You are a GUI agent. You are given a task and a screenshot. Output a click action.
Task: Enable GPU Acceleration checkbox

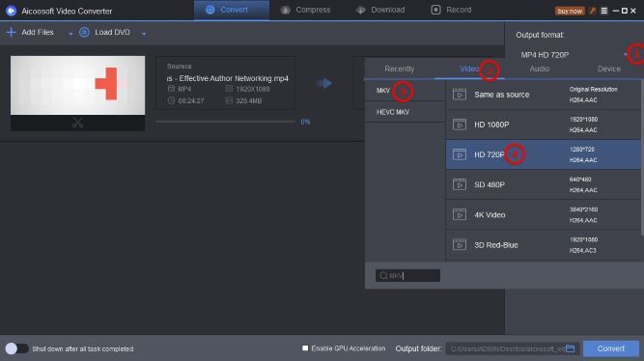point(305,348)
